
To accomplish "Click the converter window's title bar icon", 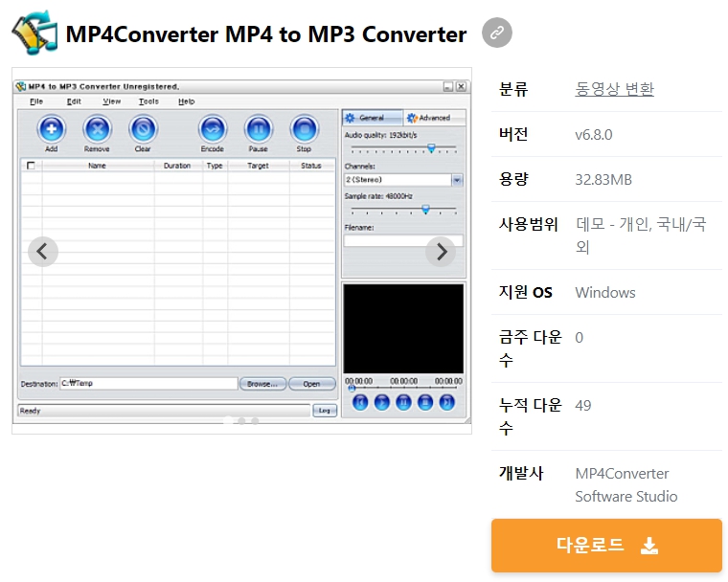I will pos(21,86).
